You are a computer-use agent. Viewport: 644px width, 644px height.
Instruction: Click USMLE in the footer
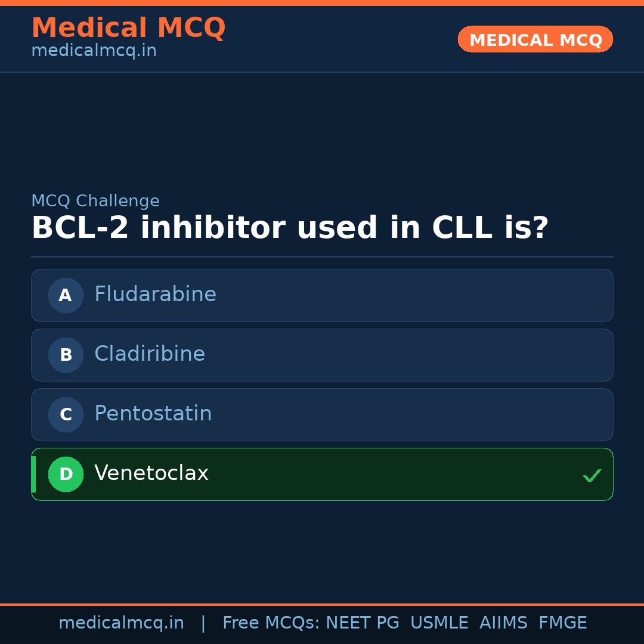point(439,623)
